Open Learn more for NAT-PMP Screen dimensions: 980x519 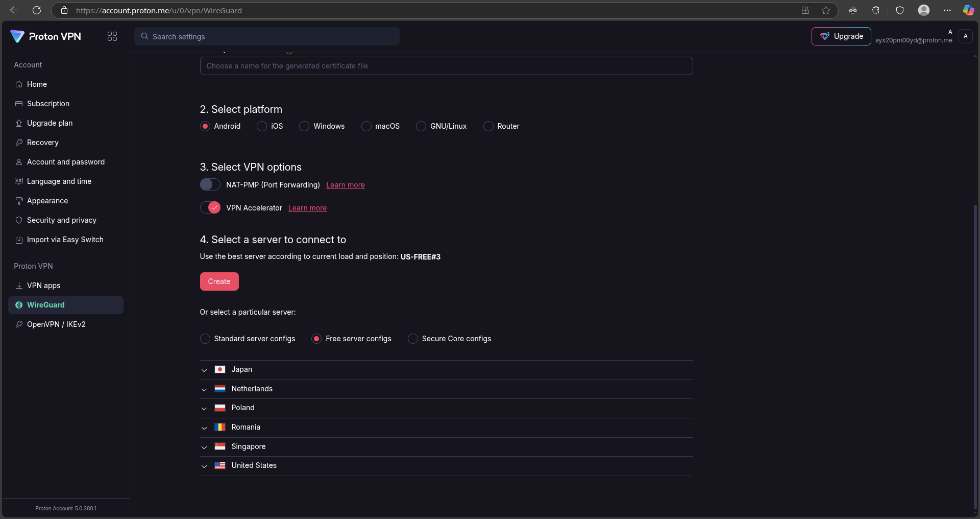click(x=346, y=185)
